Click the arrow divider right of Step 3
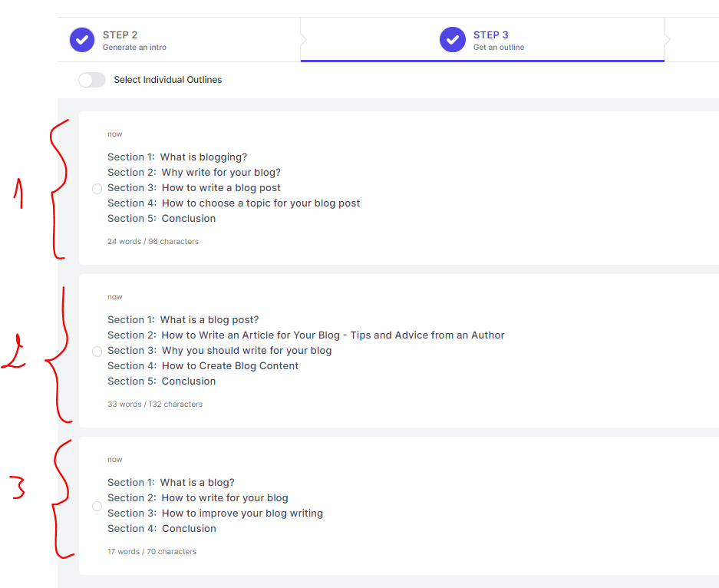The height and width of the screenshot is (588, 719). (667, 40)
